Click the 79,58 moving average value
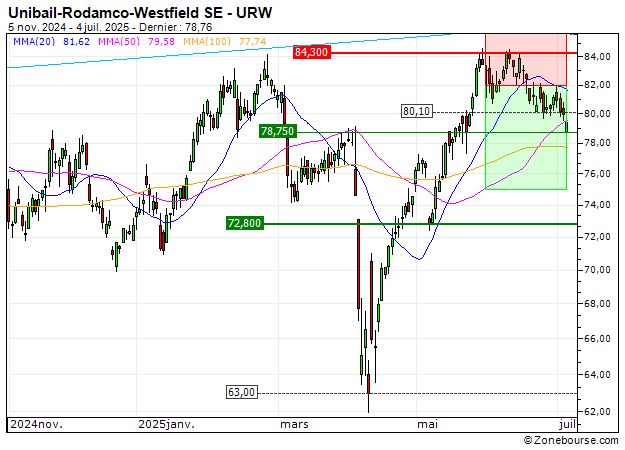Screen dimensions: 625x450 coord(161,41)
